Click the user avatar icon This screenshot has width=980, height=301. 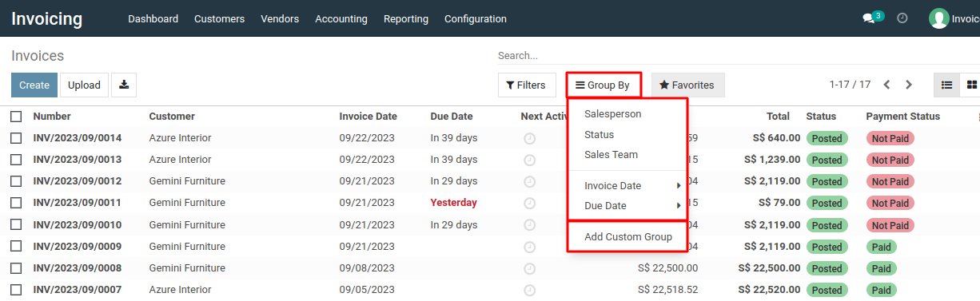938,18
